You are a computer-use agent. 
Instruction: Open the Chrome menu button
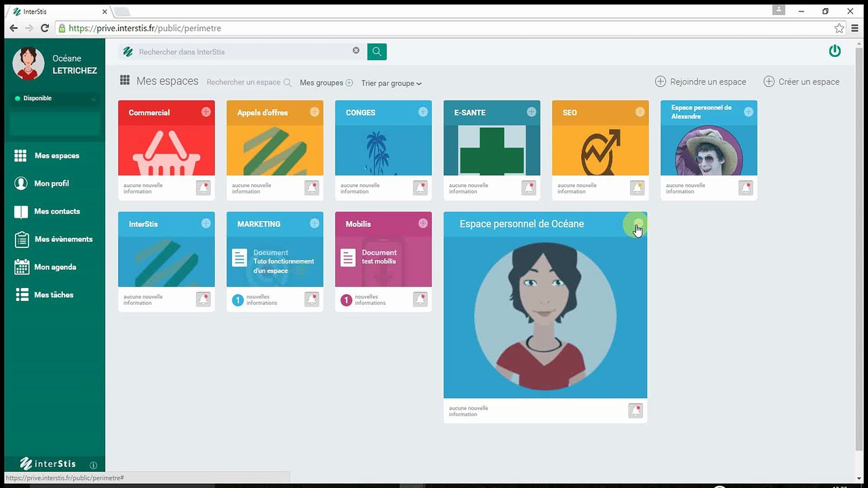[x=856, y=28]
